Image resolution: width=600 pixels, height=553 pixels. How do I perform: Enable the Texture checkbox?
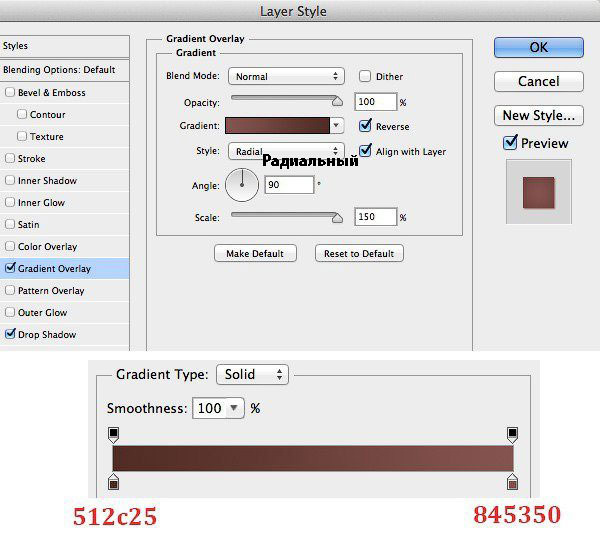pos(22,136)
